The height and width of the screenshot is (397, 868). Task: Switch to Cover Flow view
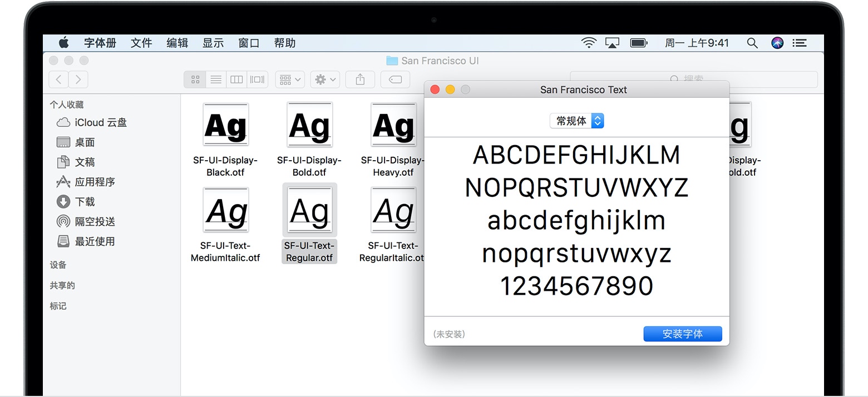coord(257,79)
